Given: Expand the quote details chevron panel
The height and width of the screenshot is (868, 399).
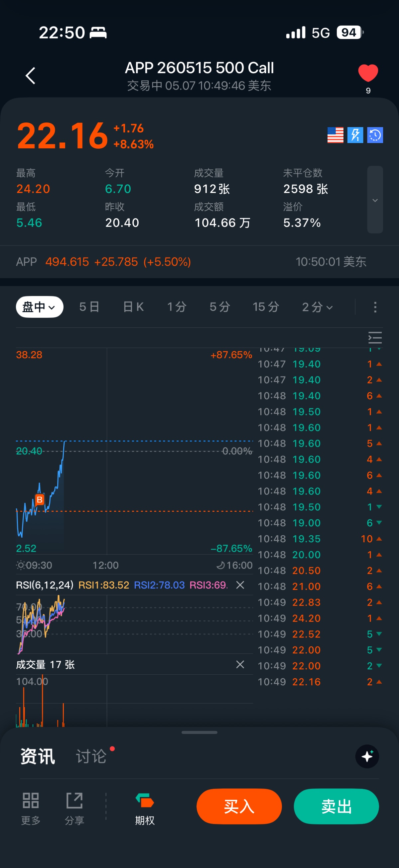Looking at the screenshot, I should [375, 200].
